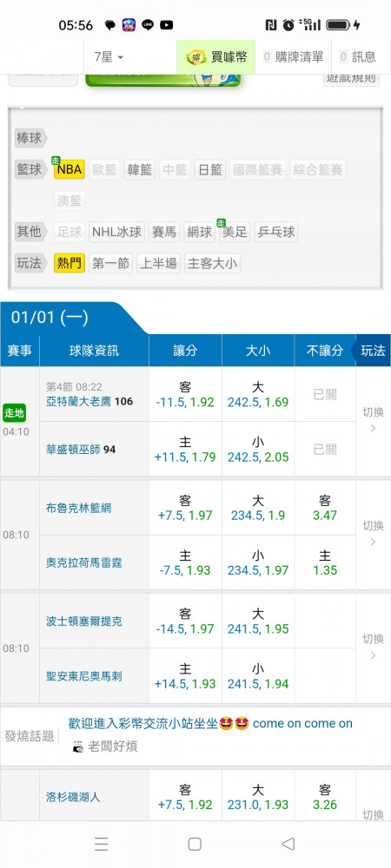Open 布魯克林籃網 team info
The image size is (391, 868).
(x=78, y=508)
